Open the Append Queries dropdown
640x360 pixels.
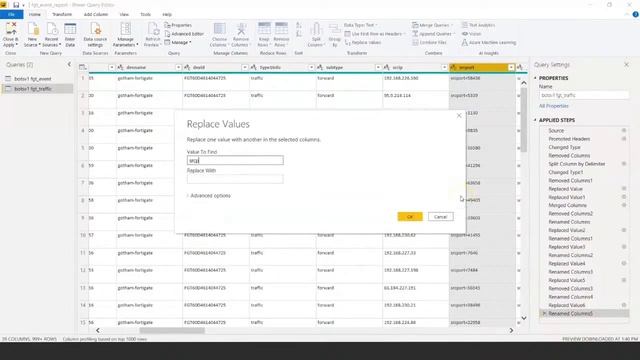tap(433, 34)
